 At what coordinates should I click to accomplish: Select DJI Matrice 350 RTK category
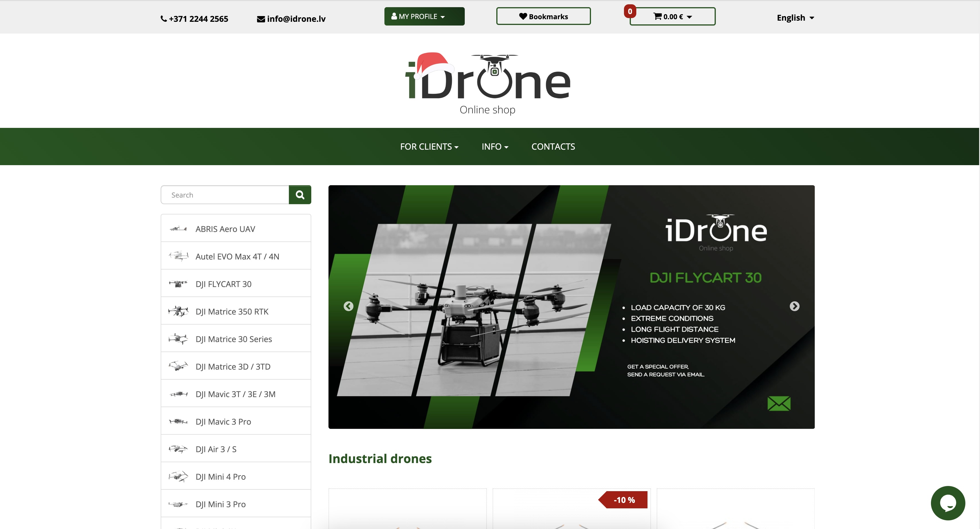coord(236,311)
